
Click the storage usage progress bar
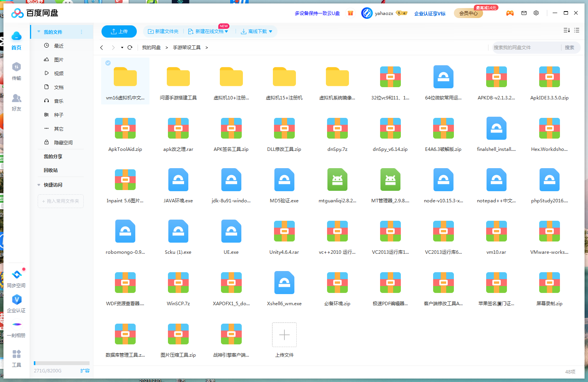click(61, 363)
